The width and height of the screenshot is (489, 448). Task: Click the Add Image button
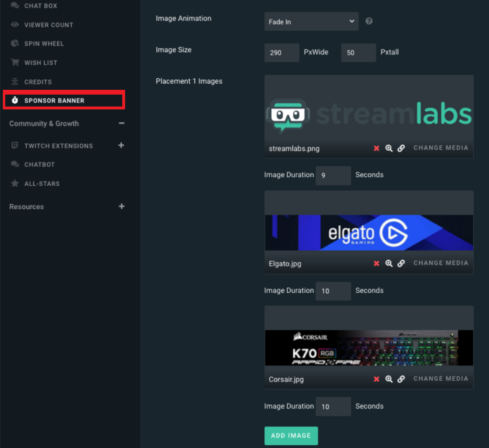click(x=291, y=436)
